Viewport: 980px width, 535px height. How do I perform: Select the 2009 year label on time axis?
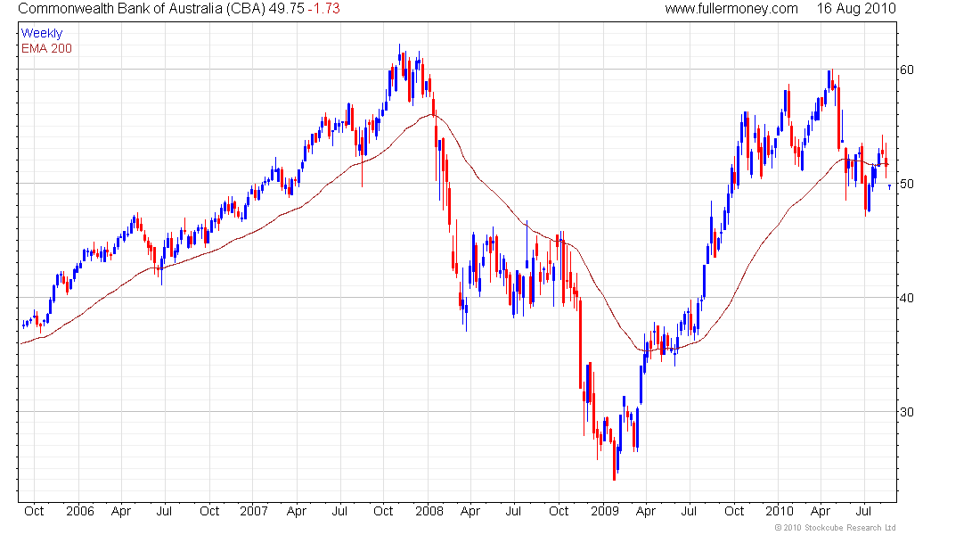pyautogui.click(x=605, y=511)
